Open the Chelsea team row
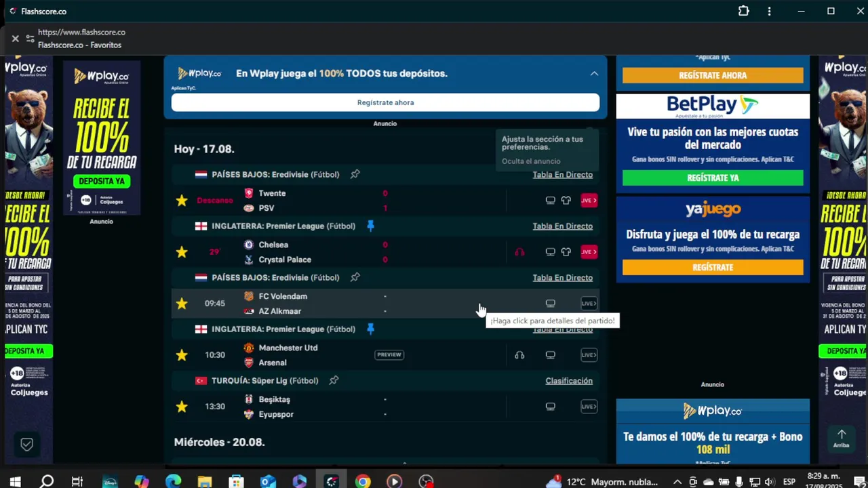Image resolution: width=868 pixels, height=488 pixels. (x=273, y=245)
